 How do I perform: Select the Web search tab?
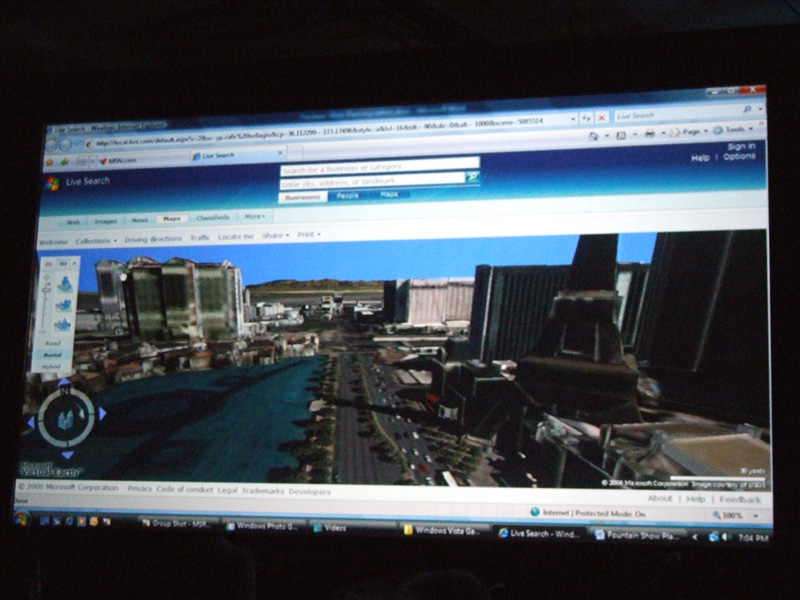(x=73, y=222)
